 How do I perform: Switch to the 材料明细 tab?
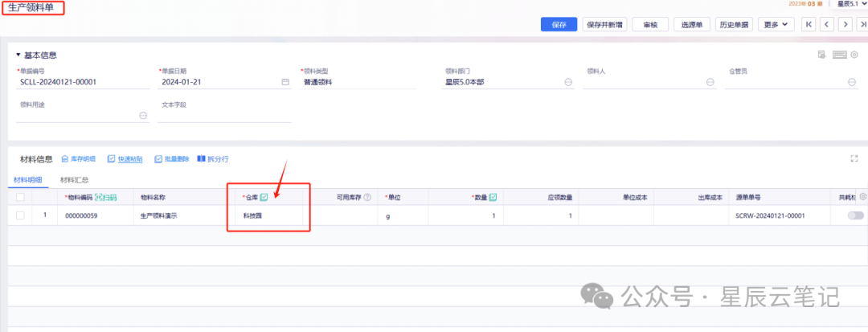27,180
